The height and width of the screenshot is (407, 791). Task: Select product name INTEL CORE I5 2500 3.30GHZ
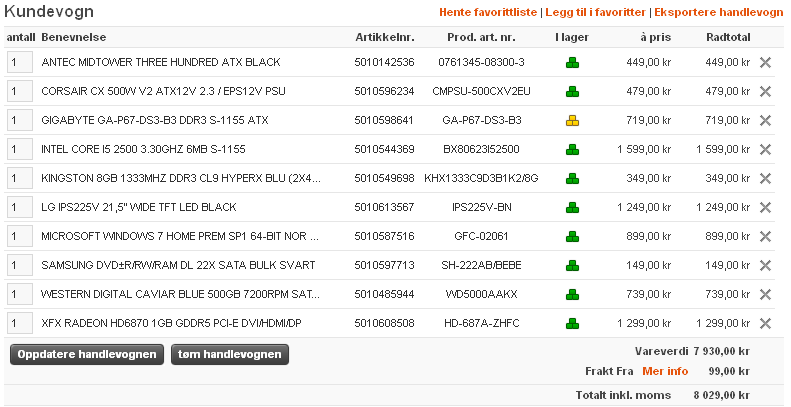143,149
